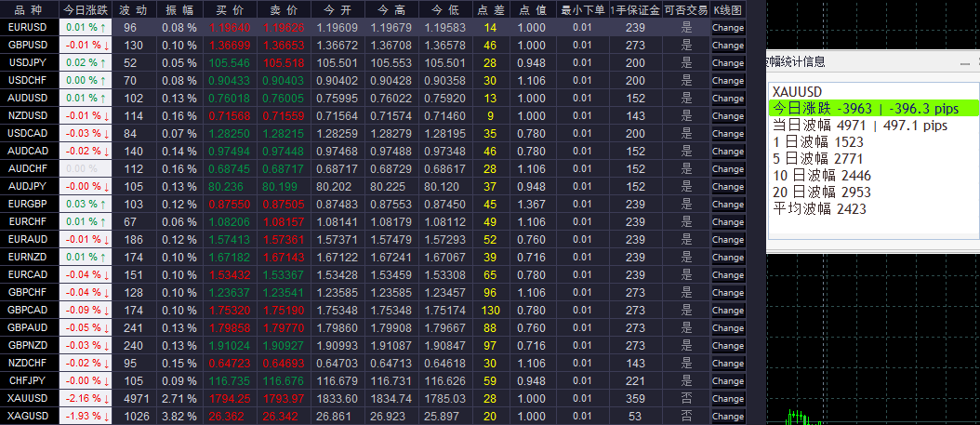Click the XAUUSD title in the stats panel
The height and width of the screenshot is (425, 980).
pos(797,92)
